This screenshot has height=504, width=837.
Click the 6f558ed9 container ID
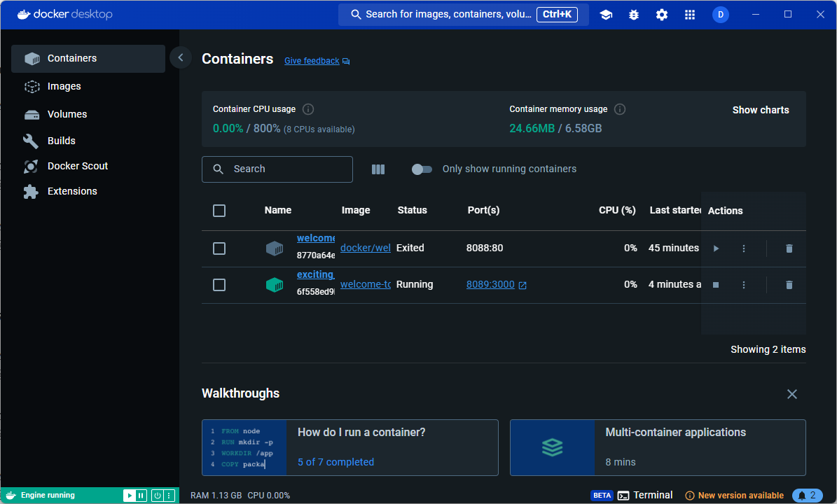(315, 292)
